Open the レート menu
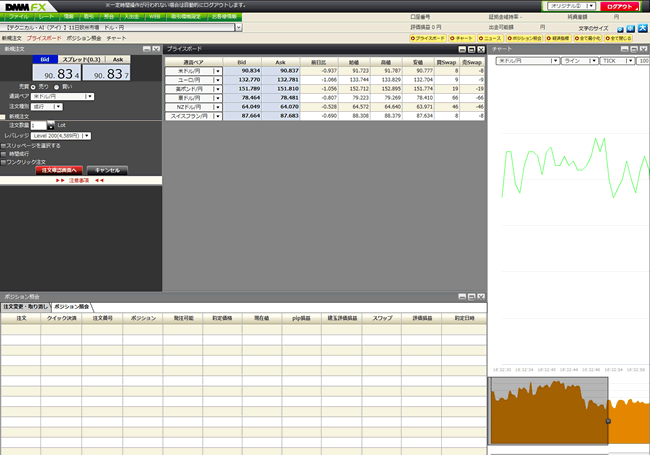 [46, 17]
